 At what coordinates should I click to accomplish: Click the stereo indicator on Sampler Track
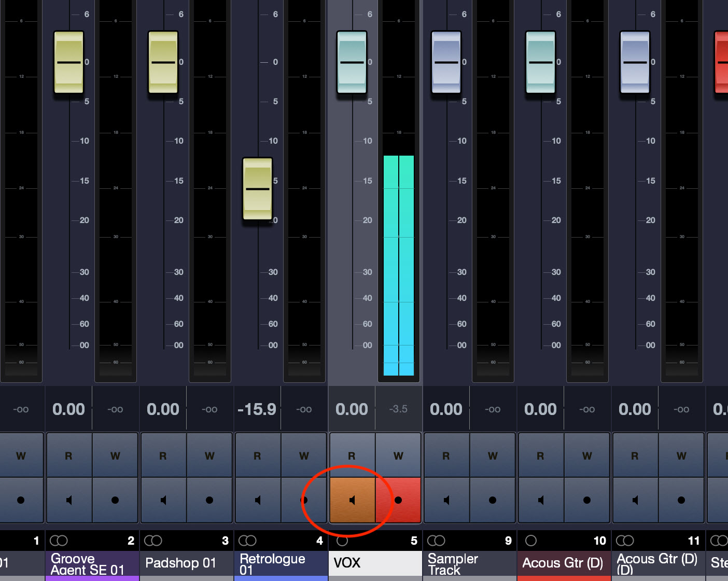(x=437, y=540)
